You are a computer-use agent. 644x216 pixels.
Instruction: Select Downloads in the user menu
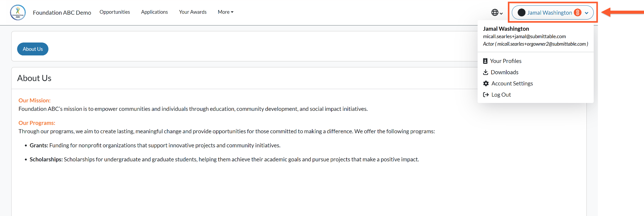coord(504,72)
